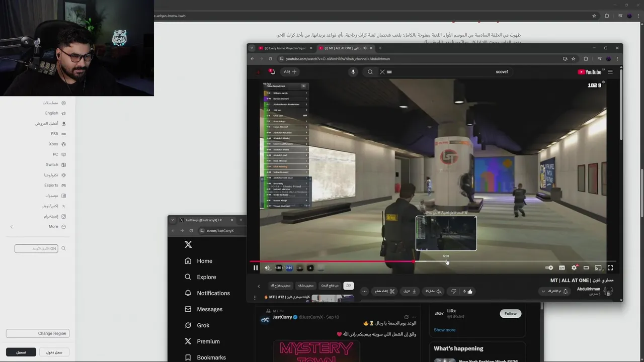Seek the YouTube progress bar to 5:31
644x362 pixels.
coord(446,261)
